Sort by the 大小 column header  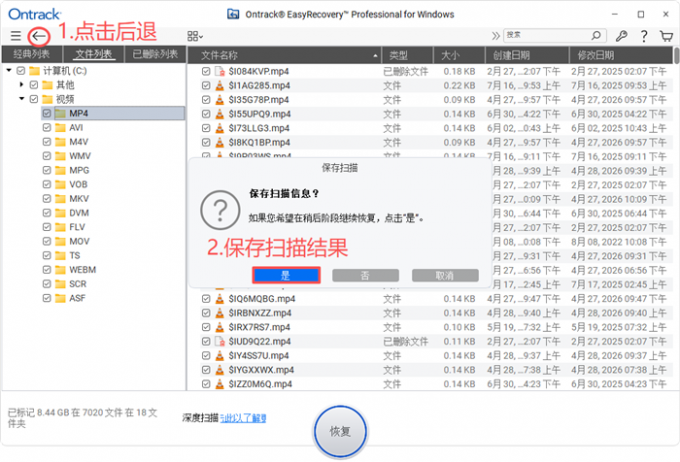point(459,55)
